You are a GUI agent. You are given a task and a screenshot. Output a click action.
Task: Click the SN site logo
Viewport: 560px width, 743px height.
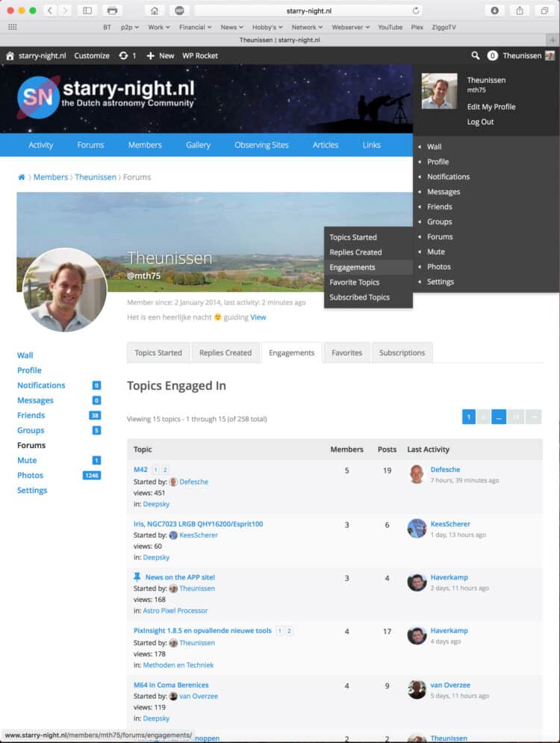pyautogui.click(x=38, y=96)
